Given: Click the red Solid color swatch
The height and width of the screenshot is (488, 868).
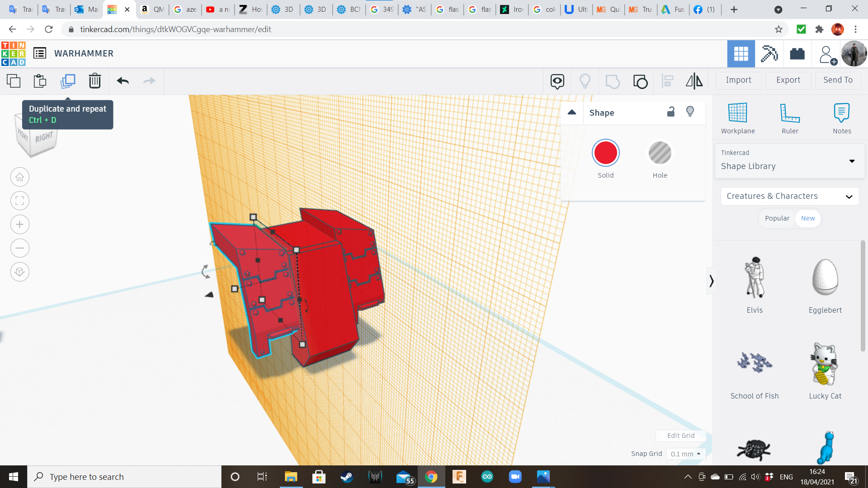Looking at the screenshot, I should 605,153.
